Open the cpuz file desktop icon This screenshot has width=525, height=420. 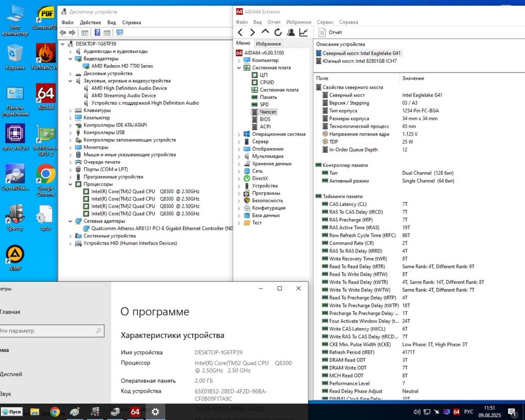tap(46, 218)
